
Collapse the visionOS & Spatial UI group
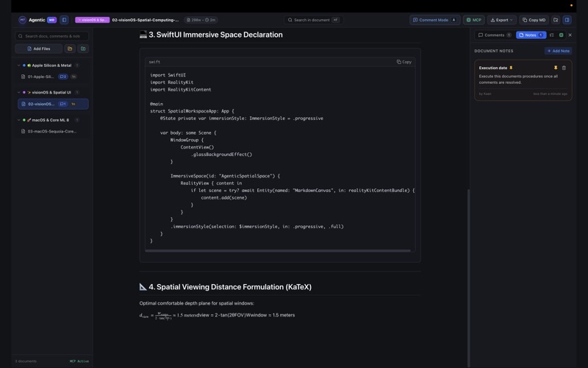click(19, 93)
